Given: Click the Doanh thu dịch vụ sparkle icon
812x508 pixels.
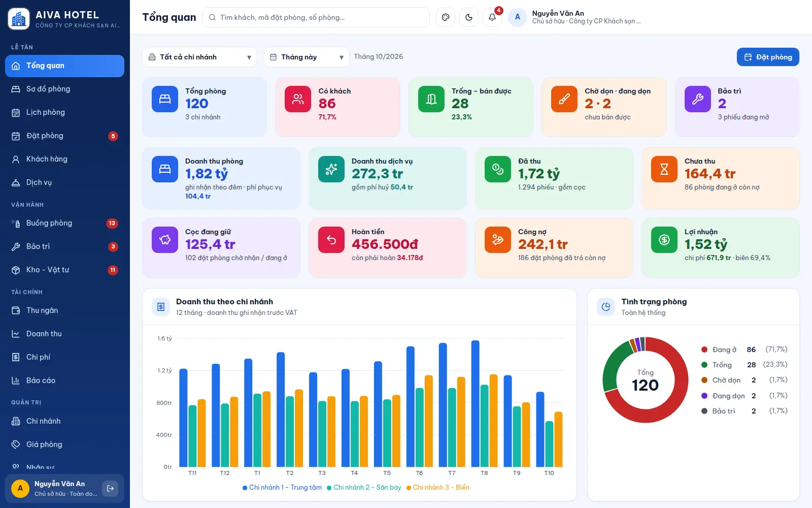Looking at the screenshot, I should pyautogui.click(x=331, y=169).
